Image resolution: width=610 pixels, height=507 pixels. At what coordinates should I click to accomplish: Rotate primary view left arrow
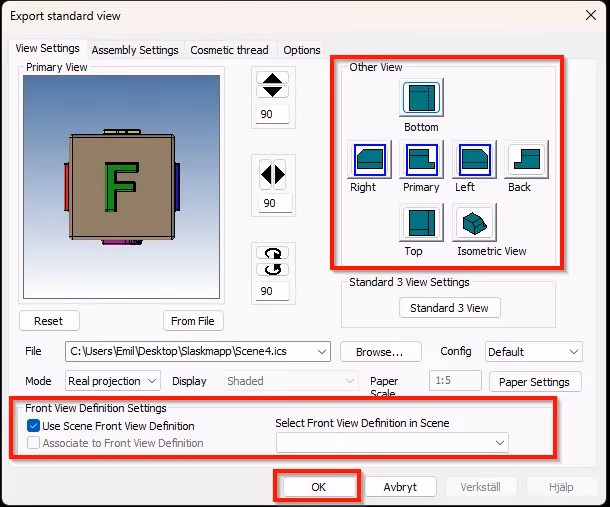point(266,174)
